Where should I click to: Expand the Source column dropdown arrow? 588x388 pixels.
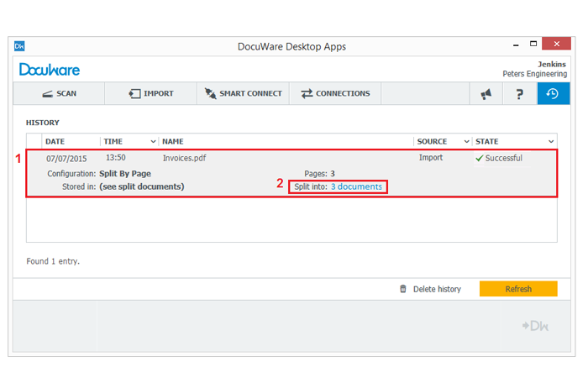(466, 141)
